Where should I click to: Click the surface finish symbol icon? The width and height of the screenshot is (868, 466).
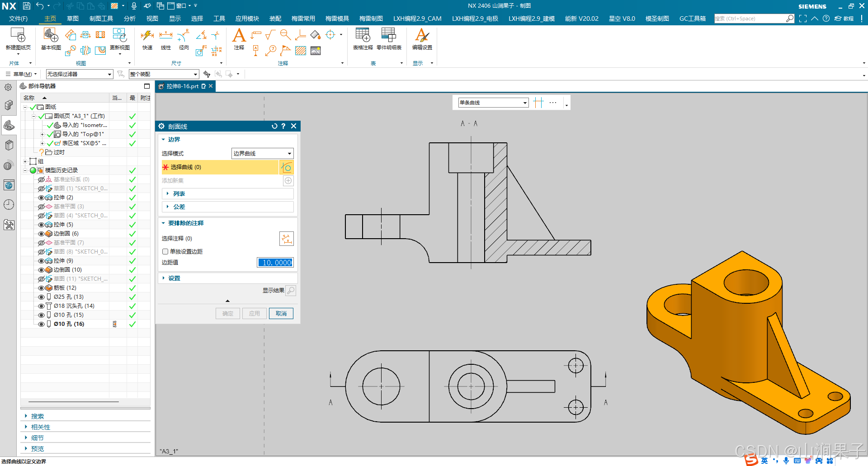270,35
